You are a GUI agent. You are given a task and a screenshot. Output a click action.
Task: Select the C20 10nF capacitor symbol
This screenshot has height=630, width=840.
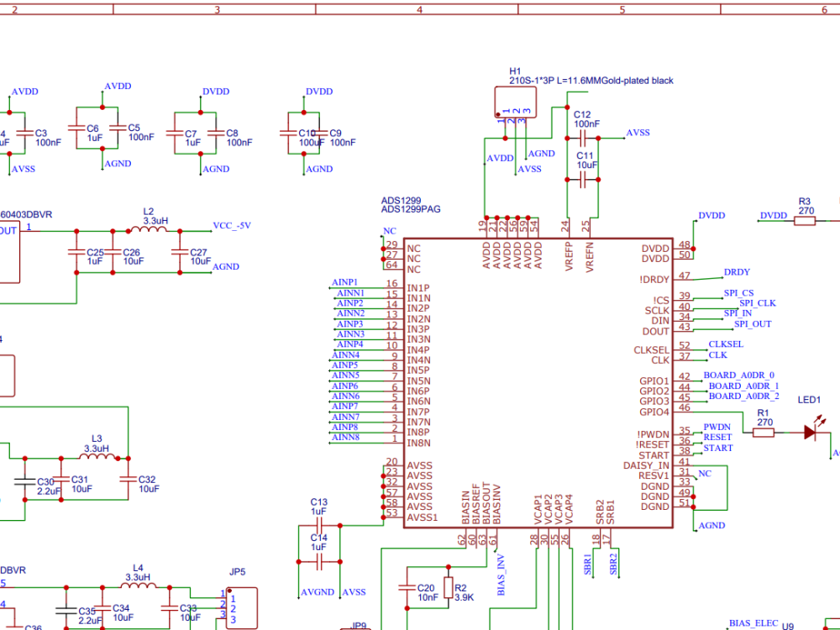click(407, 588)
